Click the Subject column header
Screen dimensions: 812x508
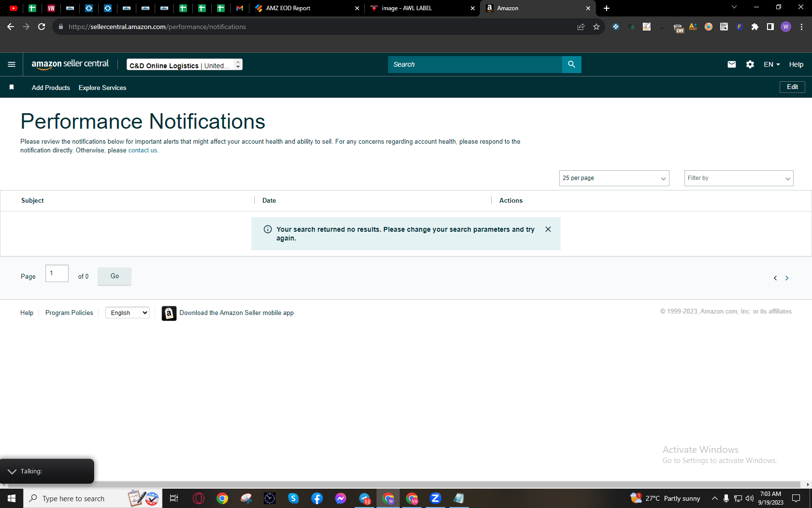pyautogui.click(x=32, y=200)
